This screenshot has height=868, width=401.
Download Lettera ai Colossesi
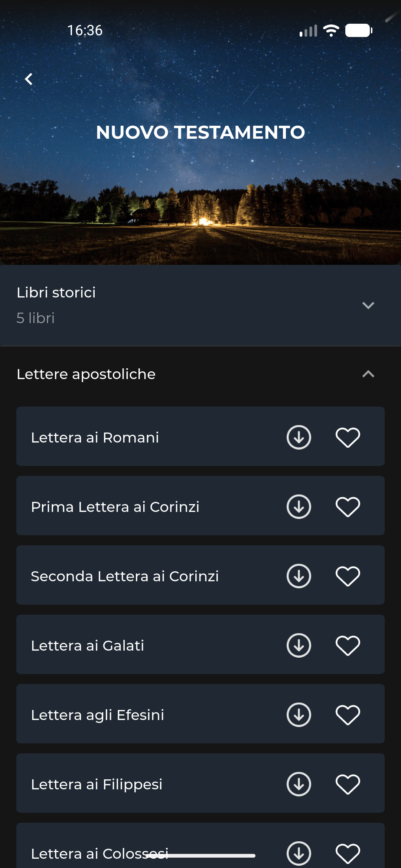299,853
